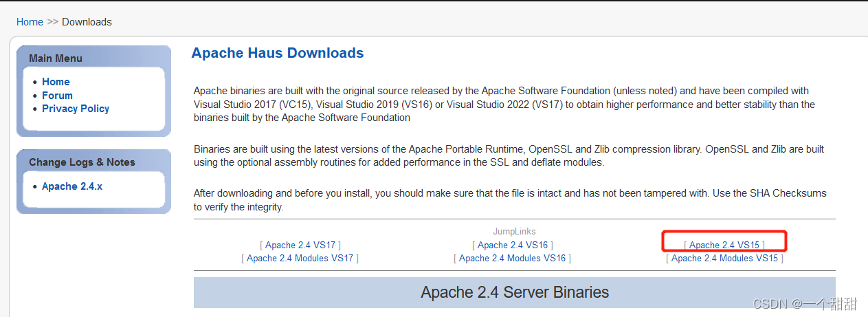Click the Apache 2.4 Server Binaries heading
Viewport: 868px width, 317px height.
[x=515, y=292]
